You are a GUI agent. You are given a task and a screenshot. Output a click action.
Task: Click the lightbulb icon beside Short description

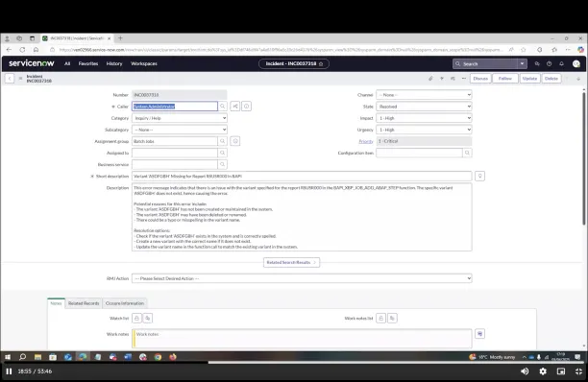pos(479,176)
